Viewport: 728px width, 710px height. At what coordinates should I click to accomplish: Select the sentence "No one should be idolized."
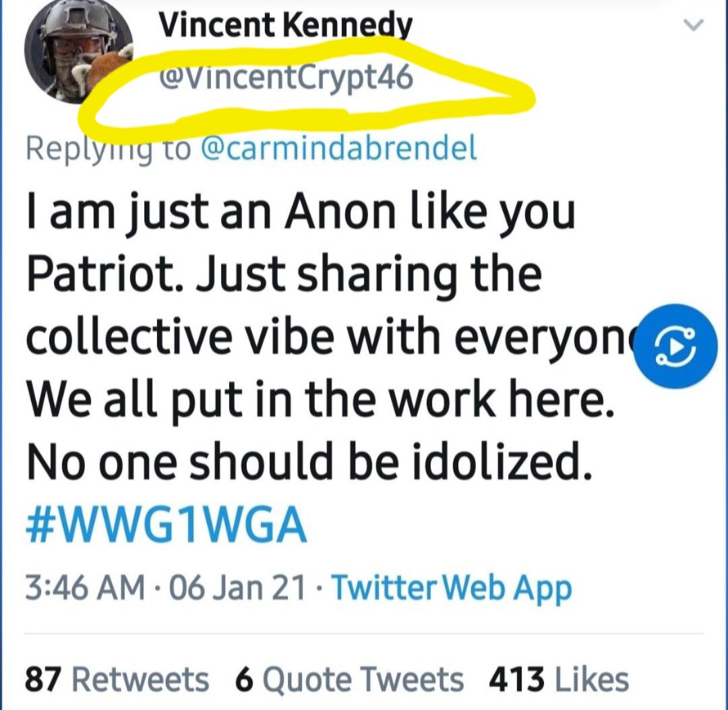coord(309,463)
